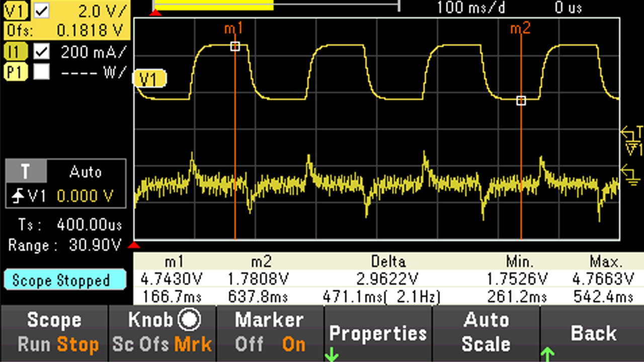Select the V1 trace label on the waveform
Screen dimensions: 644x362
pyautogui.click(x=149, y=78)
